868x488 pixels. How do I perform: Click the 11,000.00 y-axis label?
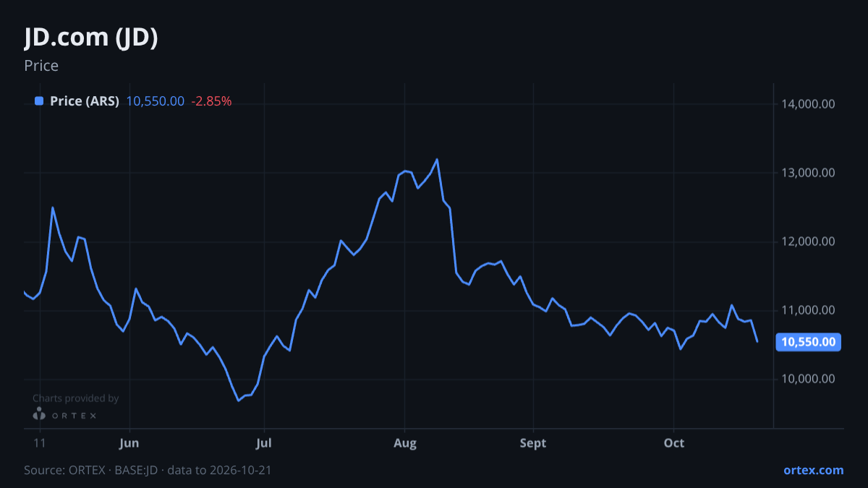coord(808,310)
